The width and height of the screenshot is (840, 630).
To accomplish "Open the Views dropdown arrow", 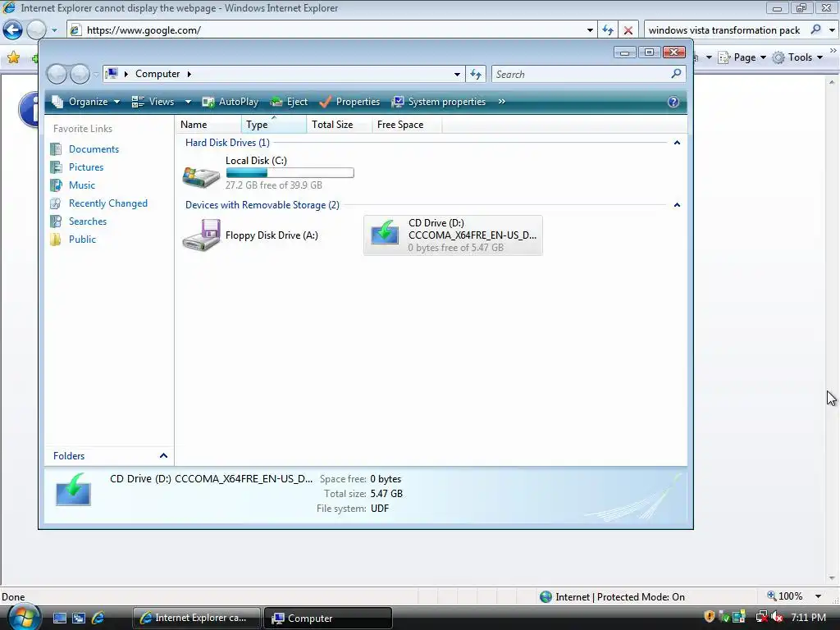I will tap(188, 102).
